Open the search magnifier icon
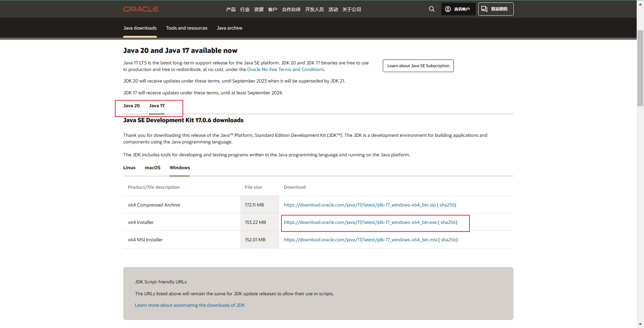The image size is (644, 328). tap(432, 9)
